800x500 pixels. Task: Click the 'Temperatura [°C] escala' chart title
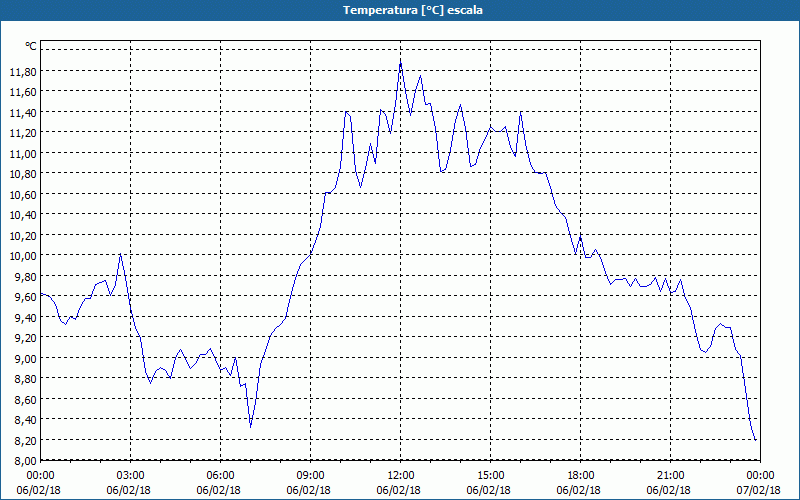pyautogui.click(x=413, y=10)
